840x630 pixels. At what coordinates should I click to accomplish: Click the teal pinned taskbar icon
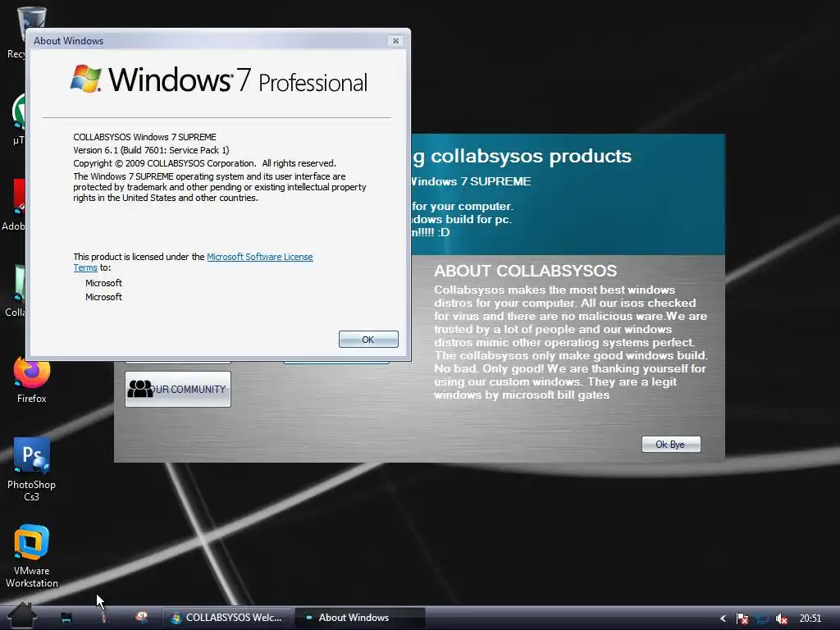(x=66, y=618)
